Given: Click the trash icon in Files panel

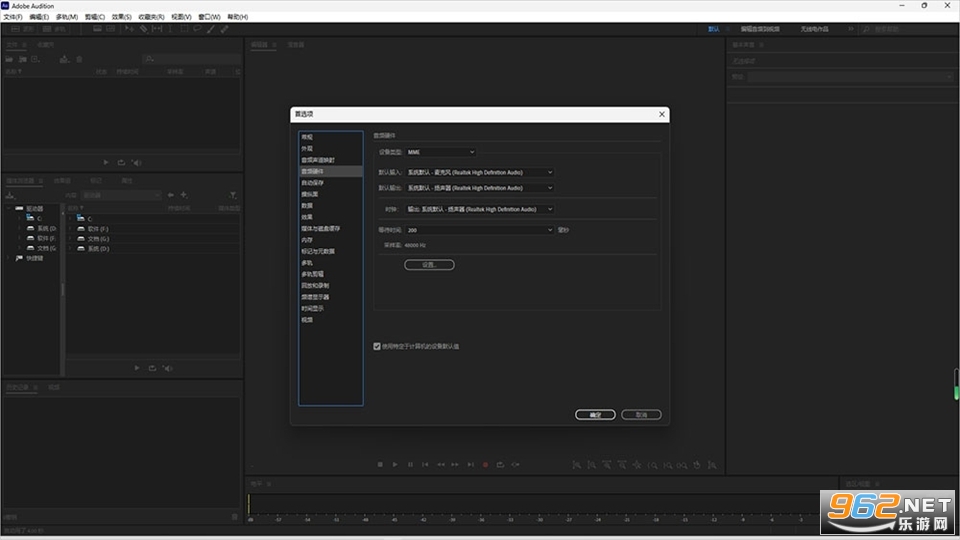Looking at the screenshot, I should (79, 59).
